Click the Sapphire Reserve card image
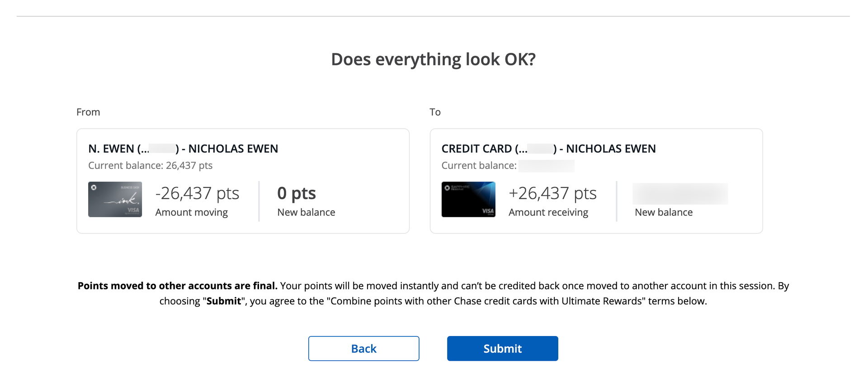Image resolution: width=868 pixels, height=387 pixels. (x=468, y=199)
